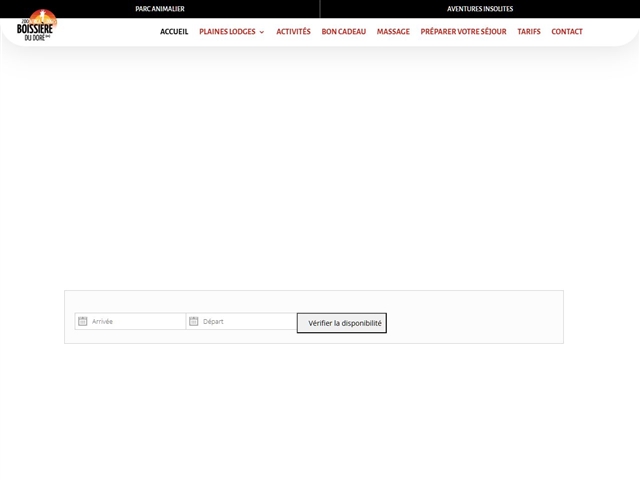Screen dimensions: 640x480
Task: Expand the Plaines Lodges submenu chevron
Action: [x=262, y=32]
